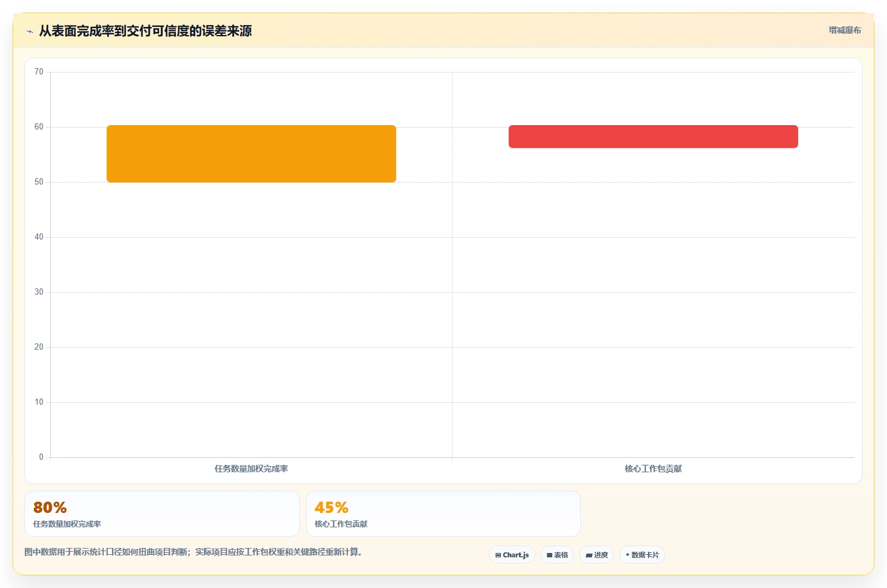The height and width of the screenshot is (588, 887).
Task: Select the 进度 tag
Action: click(597, 555)
